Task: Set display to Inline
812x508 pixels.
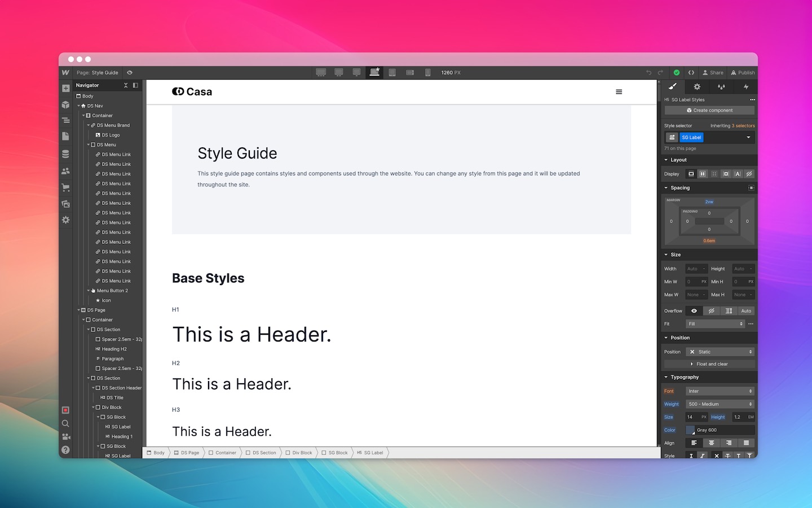Action: click(x=738, y=174)
